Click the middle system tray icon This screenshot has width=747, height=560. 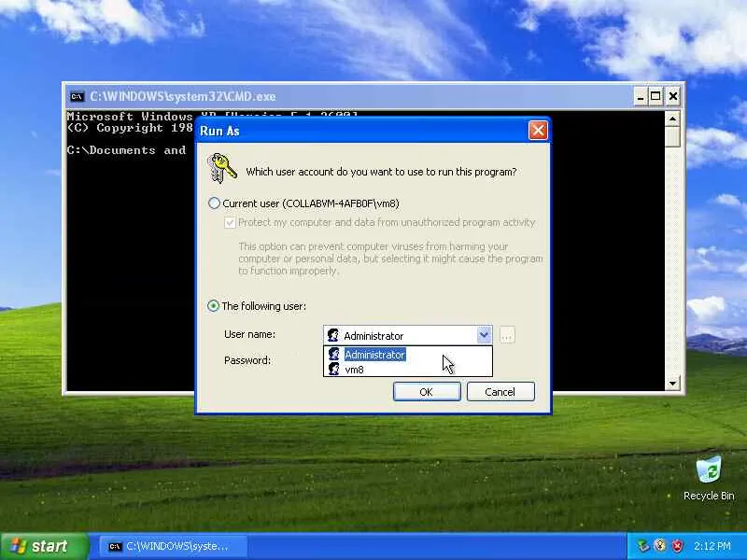coord(660,546)
